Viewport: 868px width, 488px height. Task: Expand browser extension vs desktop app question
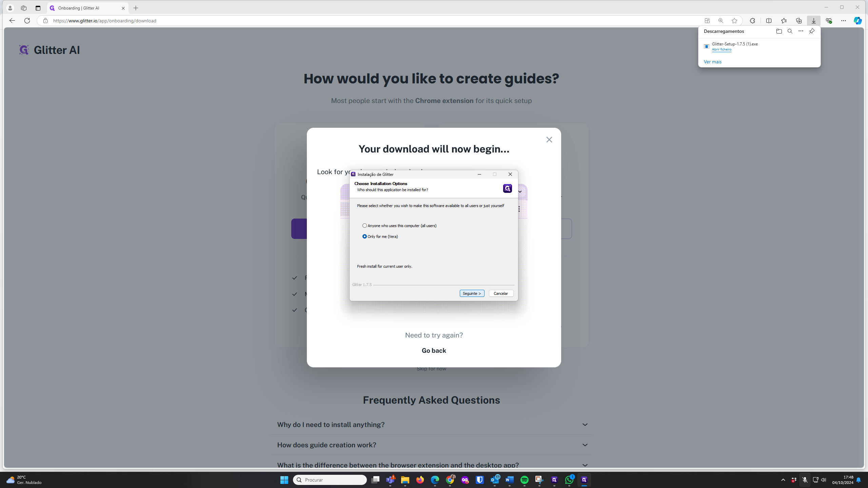click(x=432, y=465)
